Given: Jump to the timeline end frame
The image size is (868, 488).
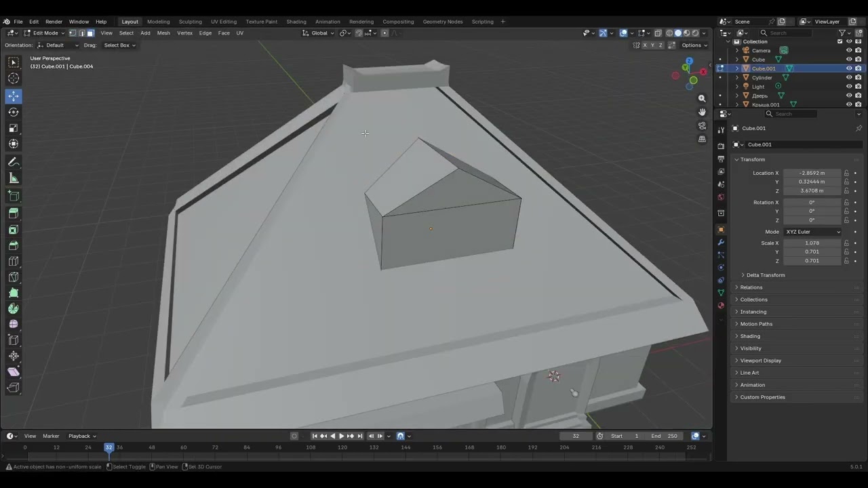Looking at the screenshot, I should pos(360,436).
